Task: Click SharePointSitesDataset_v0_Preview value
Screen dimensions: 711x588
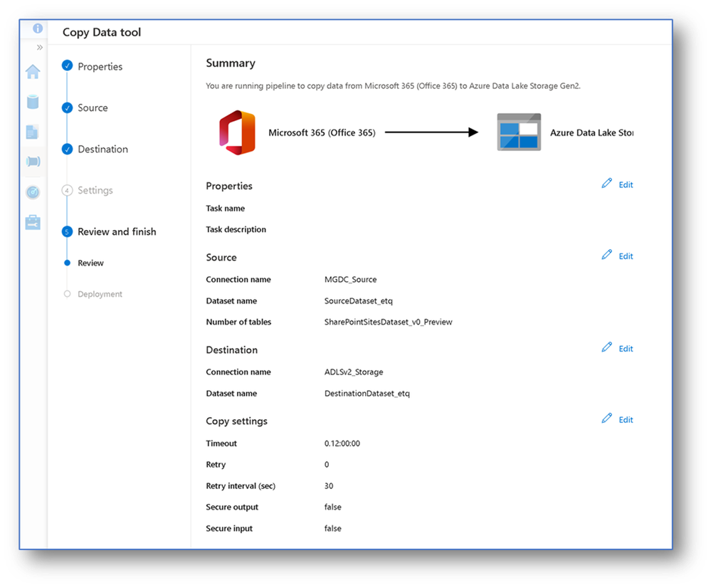Action: point(388,322)
